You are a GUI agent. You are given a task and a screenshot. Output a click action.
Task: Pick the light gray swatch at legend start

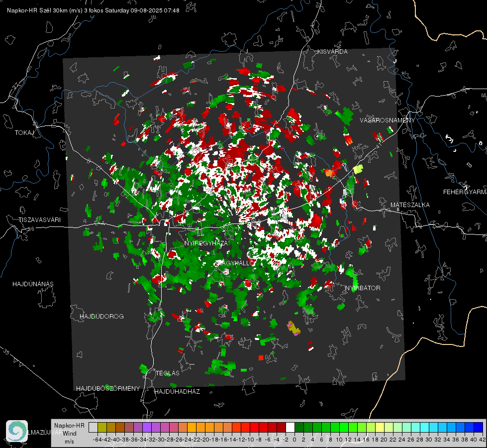click(x=93, y=427)
